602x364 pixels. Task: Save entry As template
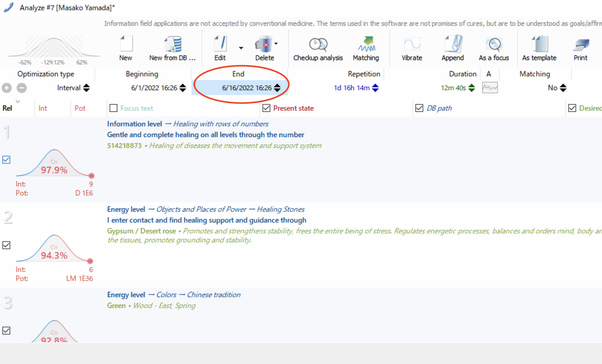(x=539, y=45)
